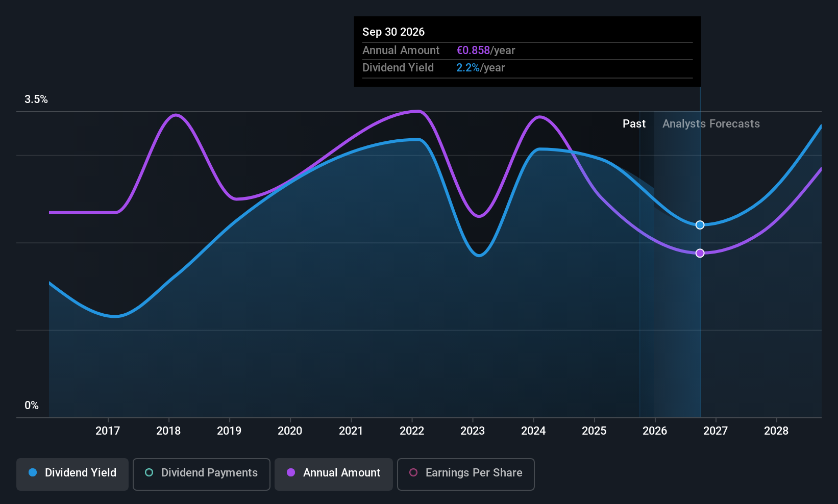Viewport: 838px width, 504px height.
Task: Click the 3.5% y-axis label
Action: click(36, 99)
